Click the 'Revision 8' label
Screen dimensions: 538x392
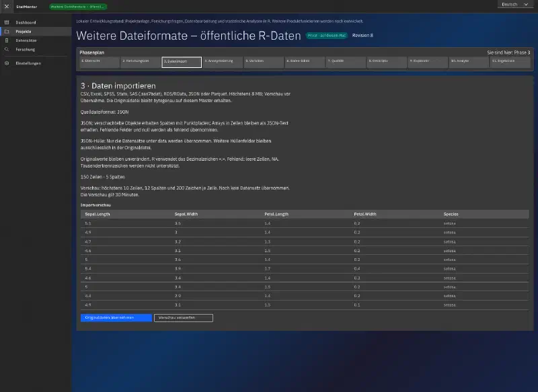click(x=362, y=36)
